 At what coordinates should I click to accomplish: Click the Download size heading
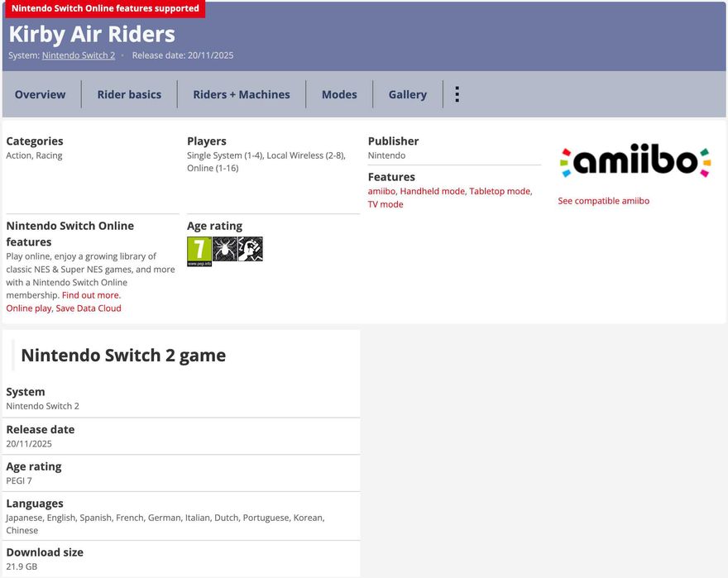coord(45,552)
